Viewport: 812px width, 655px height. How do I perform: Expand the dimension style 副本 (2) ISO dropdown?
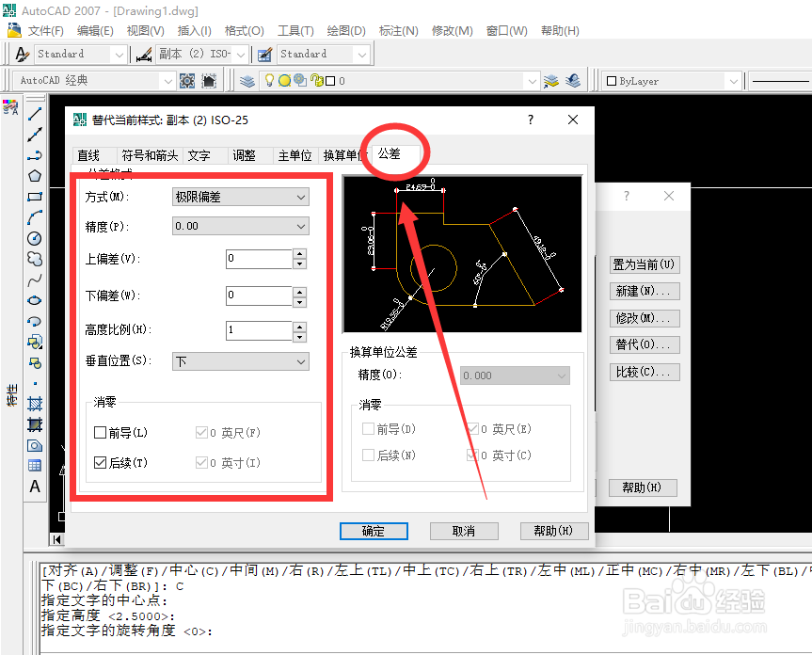tap(241, 55)
